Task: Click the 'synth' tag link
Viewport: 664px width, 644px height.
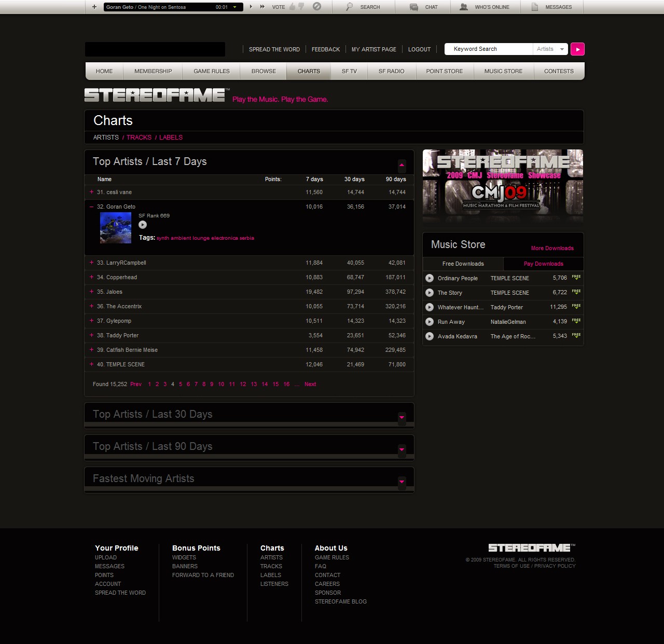Action: 163,238
